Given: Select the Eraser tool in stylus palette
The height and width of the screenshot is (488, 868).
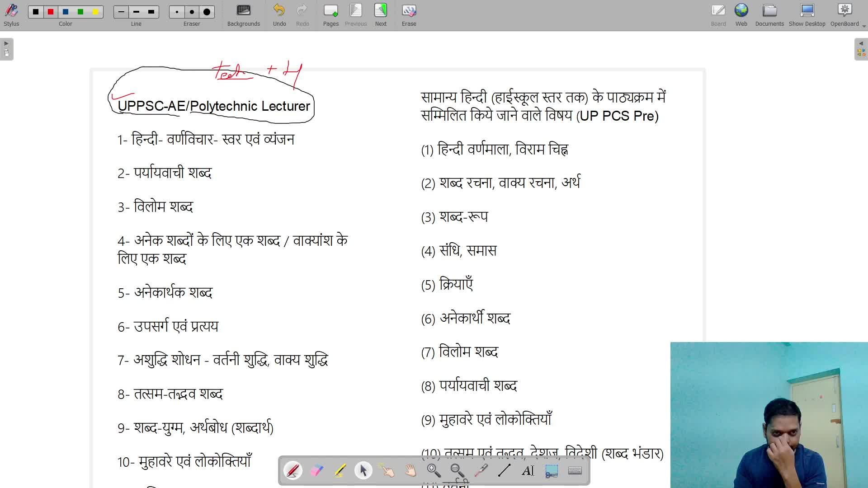Looking at the screenshot, I should [316, 471].
